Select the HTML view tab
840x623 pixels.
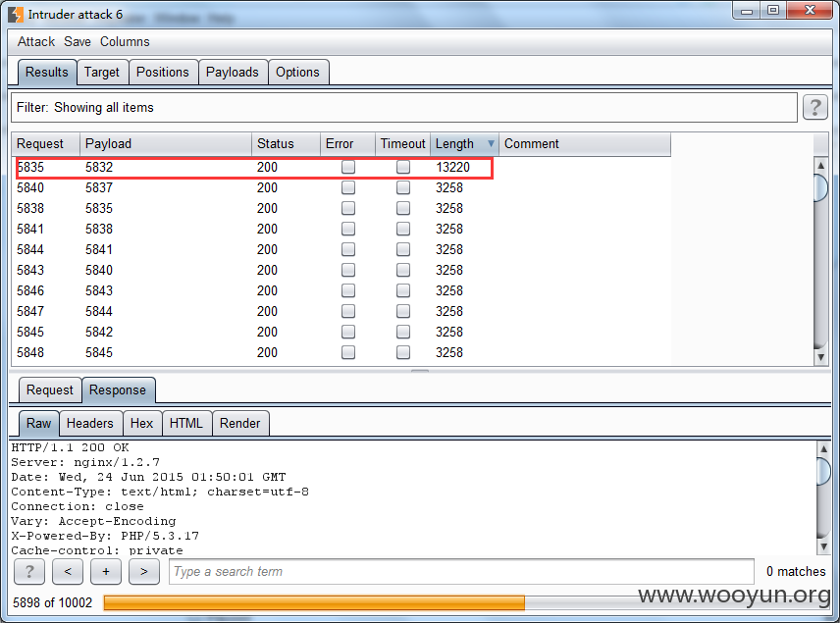tap(185, 423)
